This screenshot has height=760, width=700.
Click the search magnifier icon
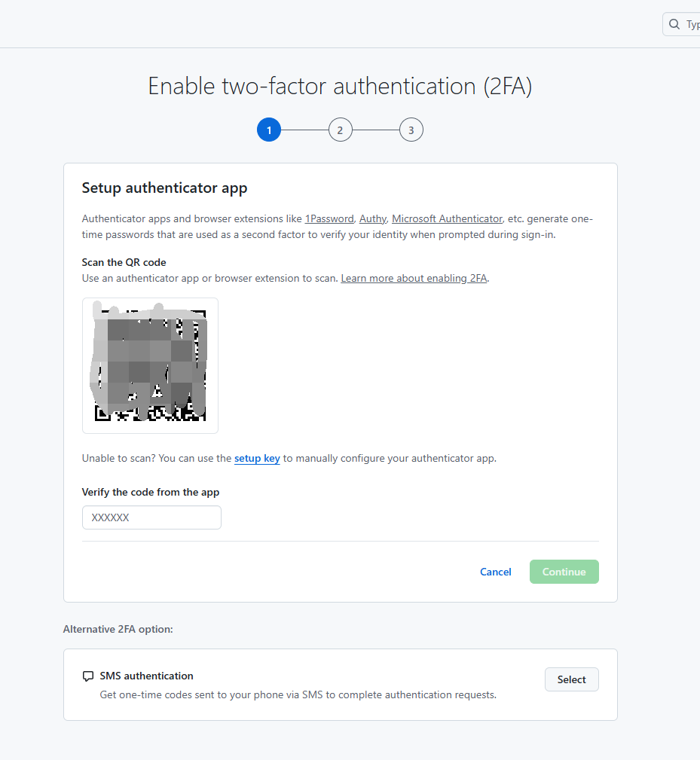click(674, 24)
